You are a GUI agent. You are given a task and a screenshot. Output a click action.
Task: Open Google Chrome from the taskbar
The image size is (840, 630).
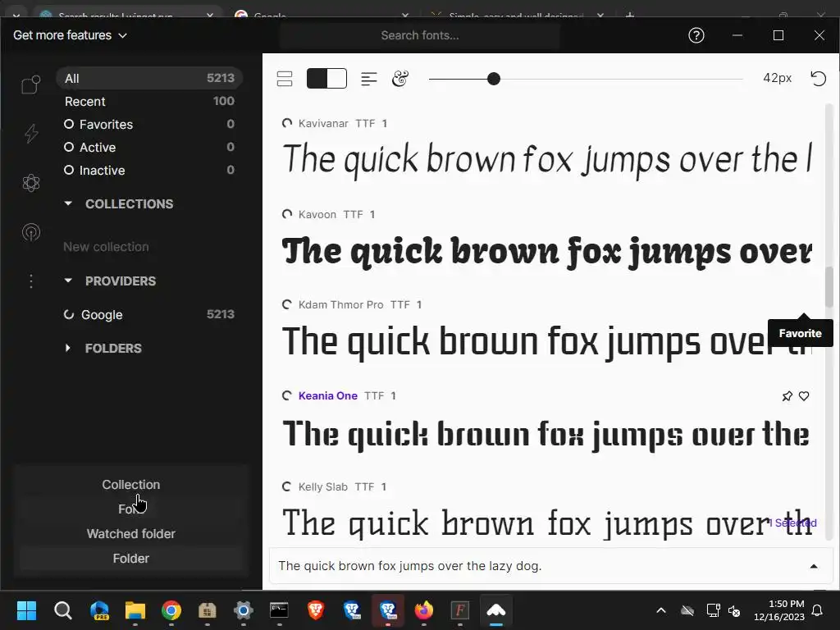(x=171, y=610)
